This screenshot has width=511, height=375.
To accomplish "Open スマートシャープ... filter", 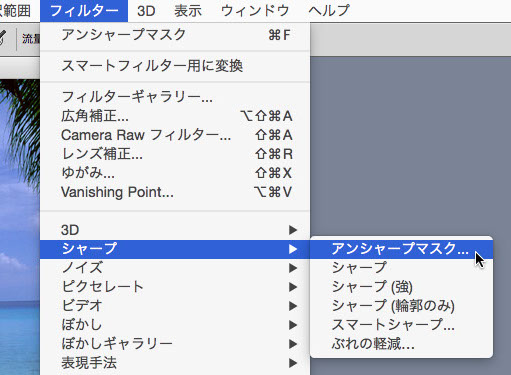I will [401, 325].
